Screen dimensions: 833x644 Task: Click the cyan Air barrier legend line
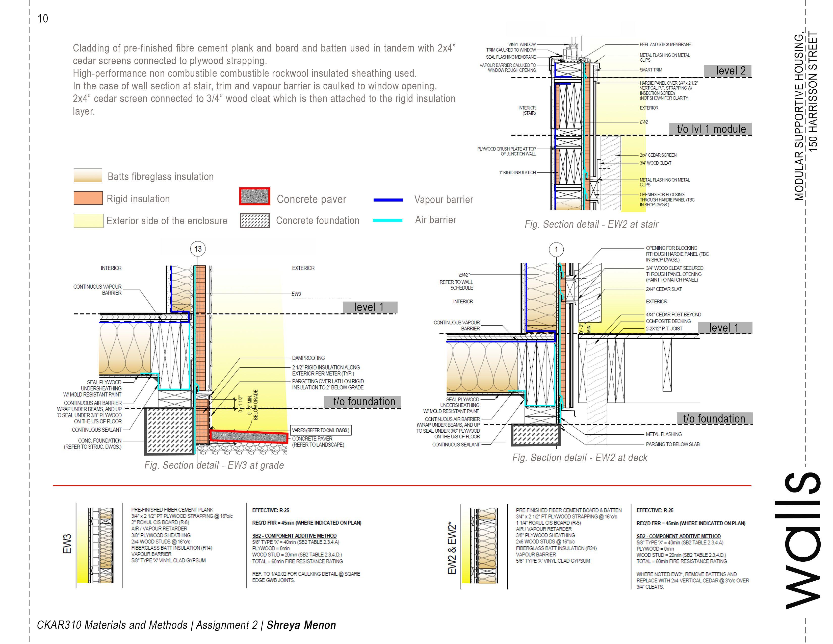tap(387, 220)
